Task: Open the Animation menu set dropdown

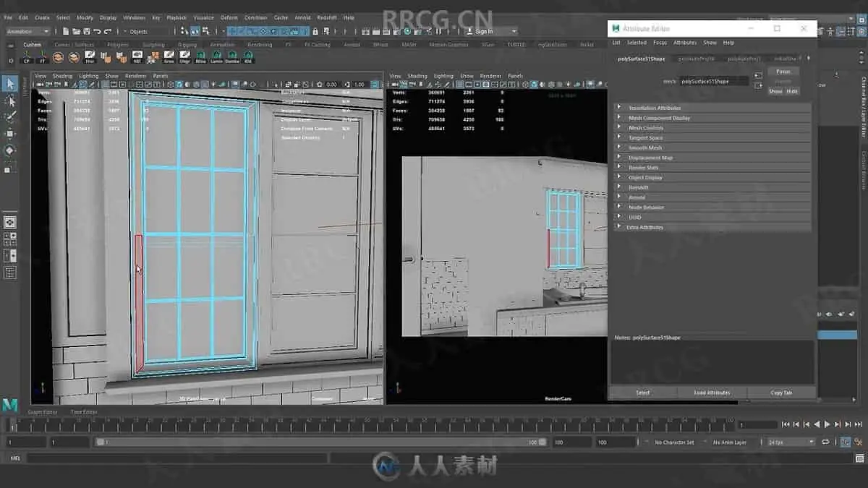Action: pyautogui.click(x=27, y=31)
